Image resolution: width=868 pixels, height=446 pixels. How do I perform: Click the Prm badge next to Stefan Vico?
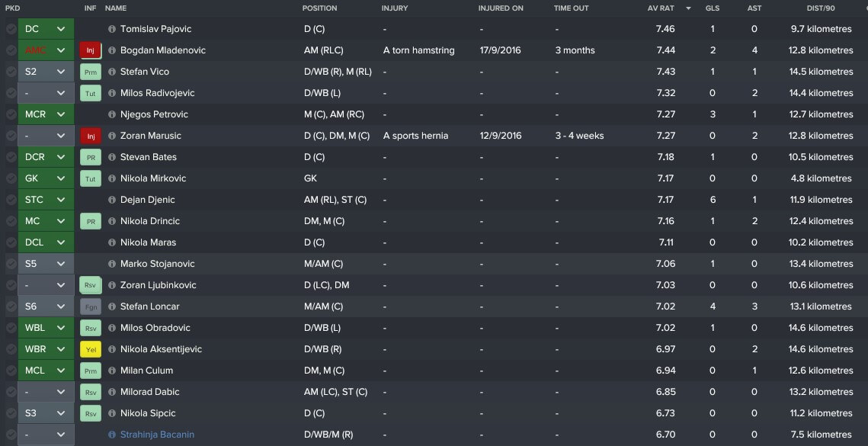click(90, 72)
